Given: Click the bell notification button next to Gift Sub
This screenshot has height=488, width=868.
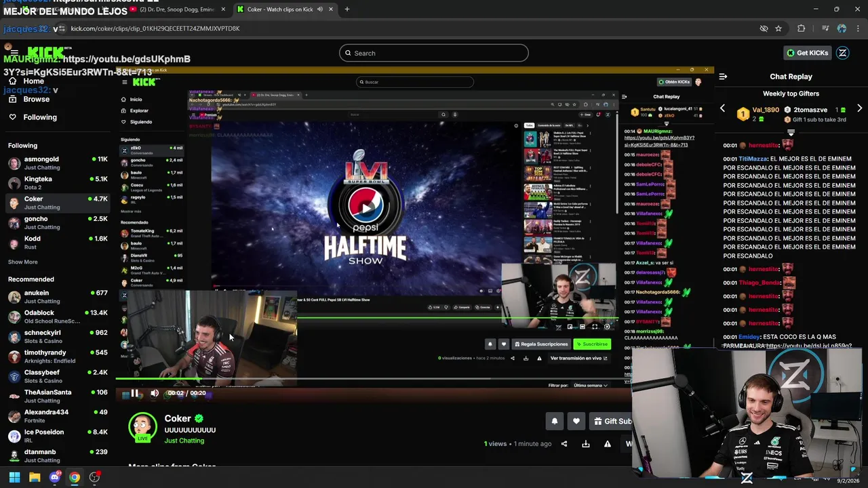Looking at the screenshot, I should pos(554,422).
